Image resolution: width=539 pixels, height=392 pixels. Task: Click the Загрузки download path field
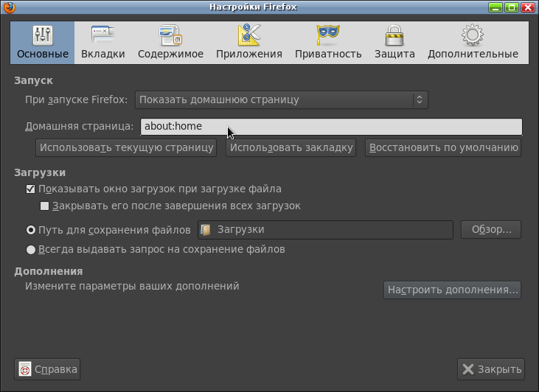pos(325,230)
